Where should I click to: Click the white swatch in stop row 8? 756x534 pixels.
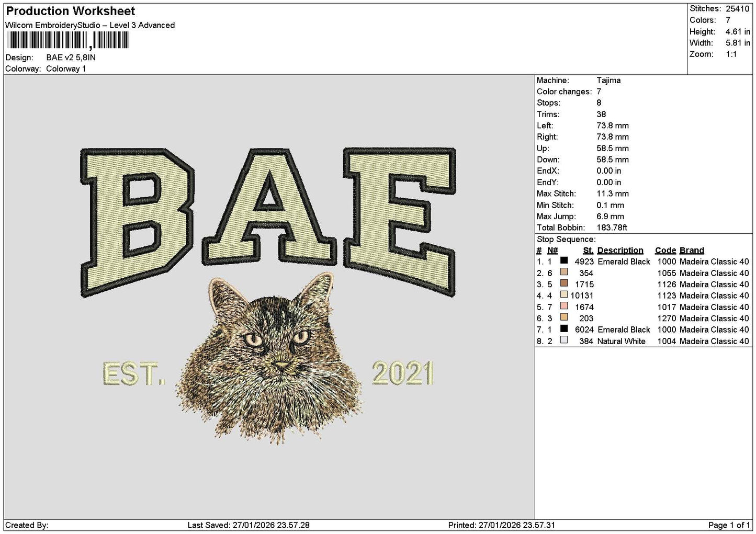[563, 340]
